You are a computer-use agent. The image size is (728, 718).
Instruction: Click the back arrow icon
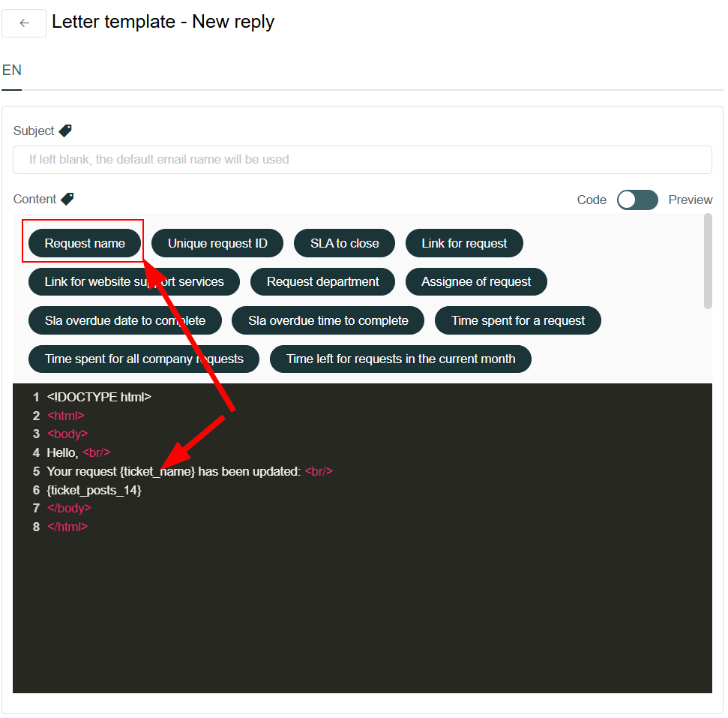[x=24, y=23]
